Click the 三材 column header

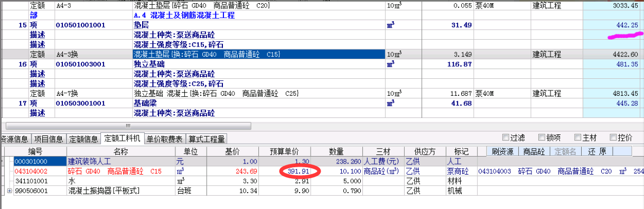click(x=383, y=152)
